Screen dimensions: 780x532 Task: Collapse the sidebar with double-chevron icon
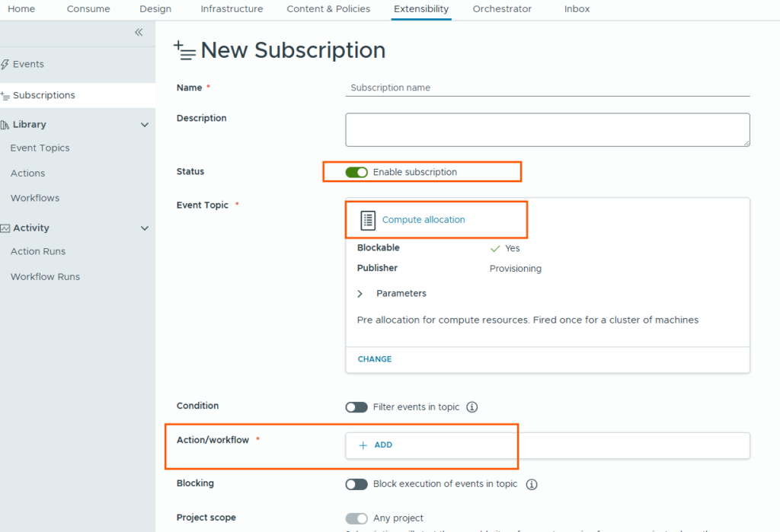click(x=139, y=32)
